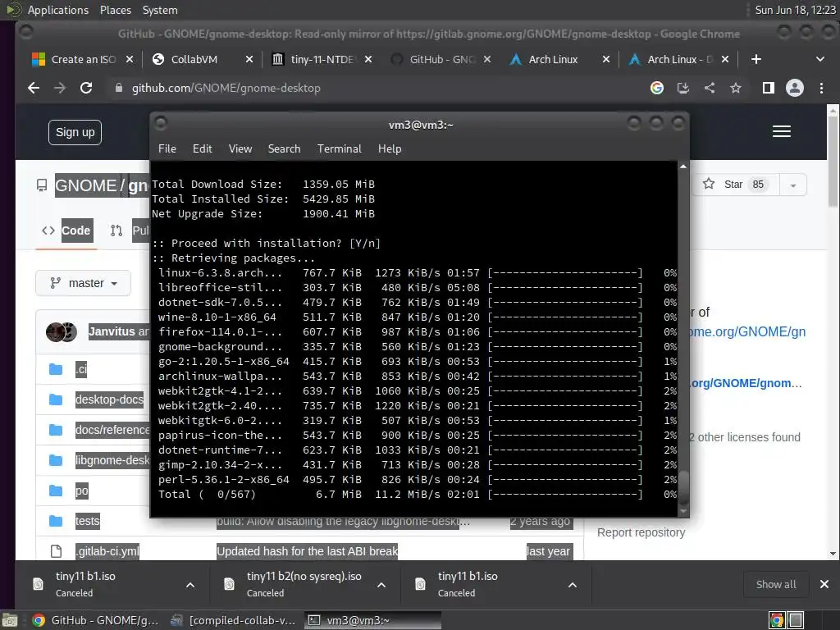Screen dimensions: 840x630
Task: Click the padlock site info icon
Action: click(119, 88)
